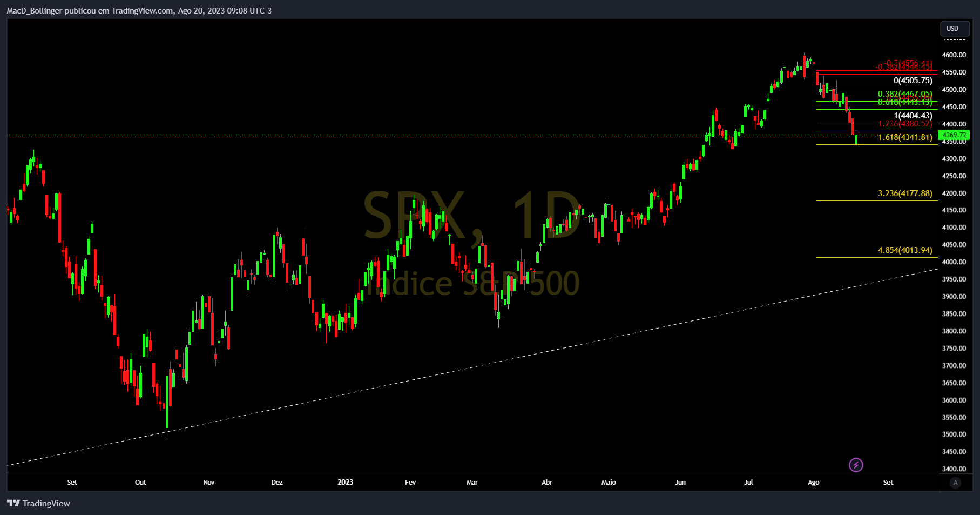Select the 1(4404.43) Fibonacci level label
The height and width of the screenshot is (515, 980).
point(913,116)
